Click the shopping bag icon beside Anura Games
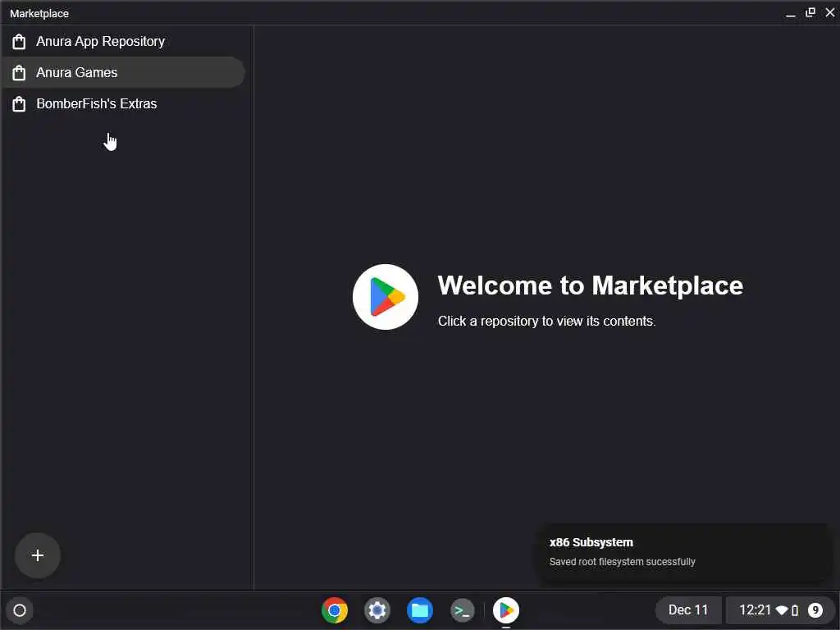The height and width of the screenshot is (630, 840). click(19, 72)
